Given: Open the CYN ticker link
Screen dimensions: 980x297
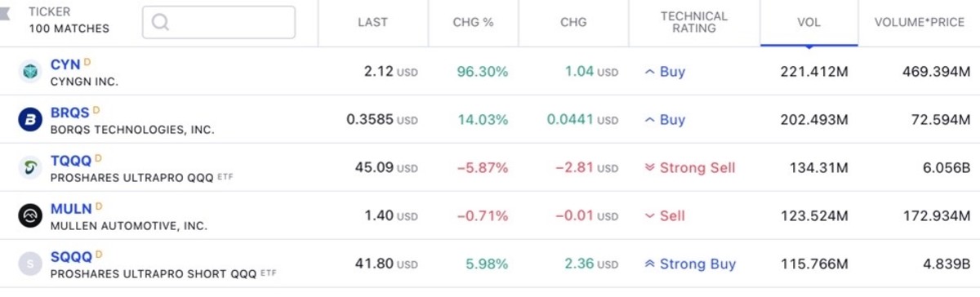Looking at the screenshot, I should click(x=65, y=64).
